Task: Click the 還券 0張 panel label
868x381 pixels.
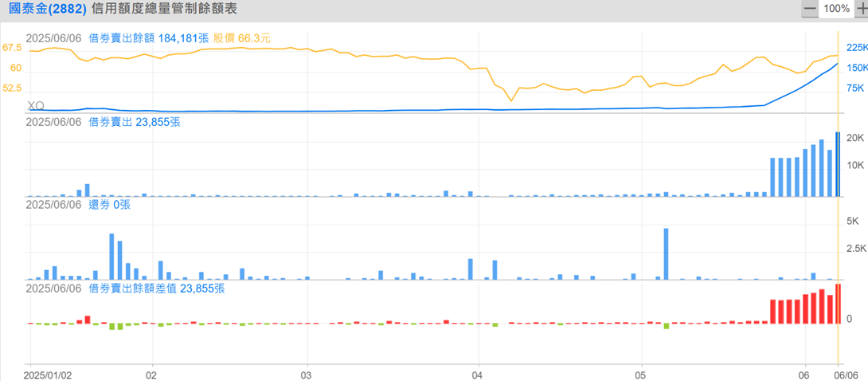Action: click(110, 204)
